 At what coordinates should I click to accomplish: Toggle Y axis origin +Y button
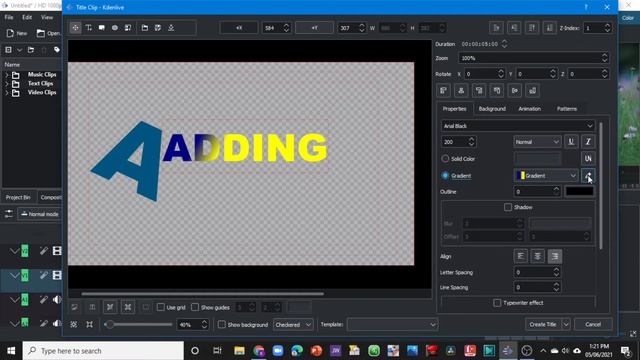[x=314, y=28]
